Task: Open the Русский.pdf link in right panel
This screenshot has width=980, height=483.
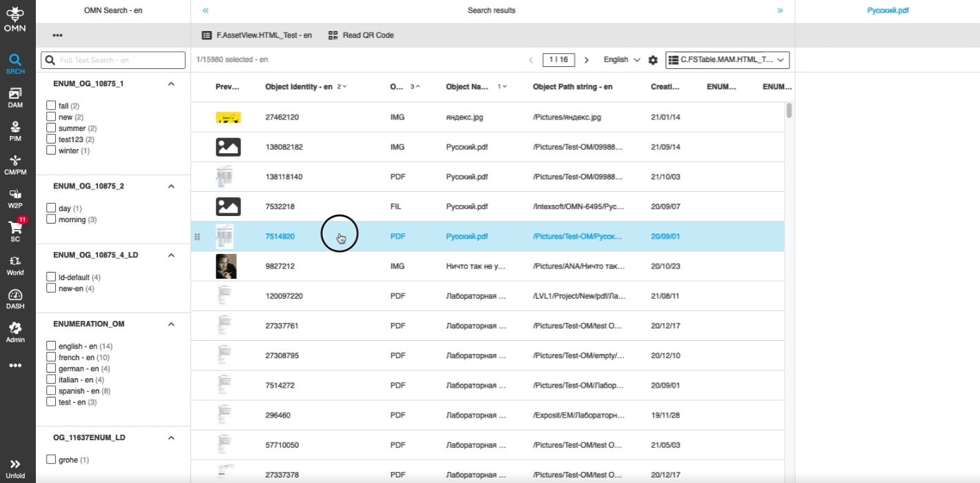Action: pyautogui.click(x=888, y=11)
